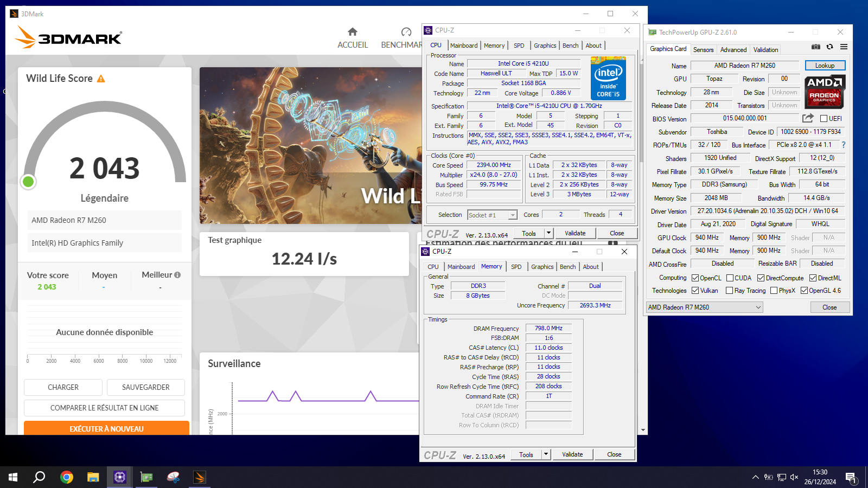Click the ACCUEIL home icon in 3DMark
The height and width of the screenshot is (488, 868).
[353, 31]
